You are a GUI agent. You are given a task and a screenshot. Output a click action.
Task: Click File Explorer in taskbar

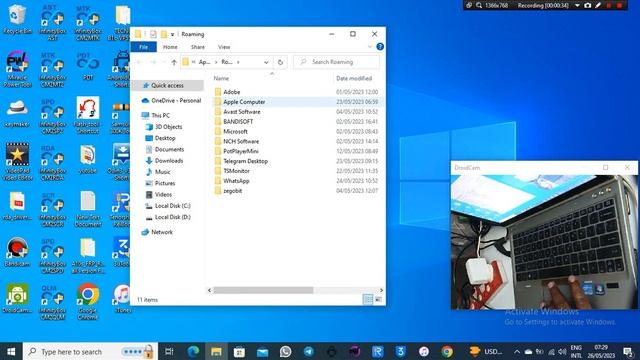point(216,351)
